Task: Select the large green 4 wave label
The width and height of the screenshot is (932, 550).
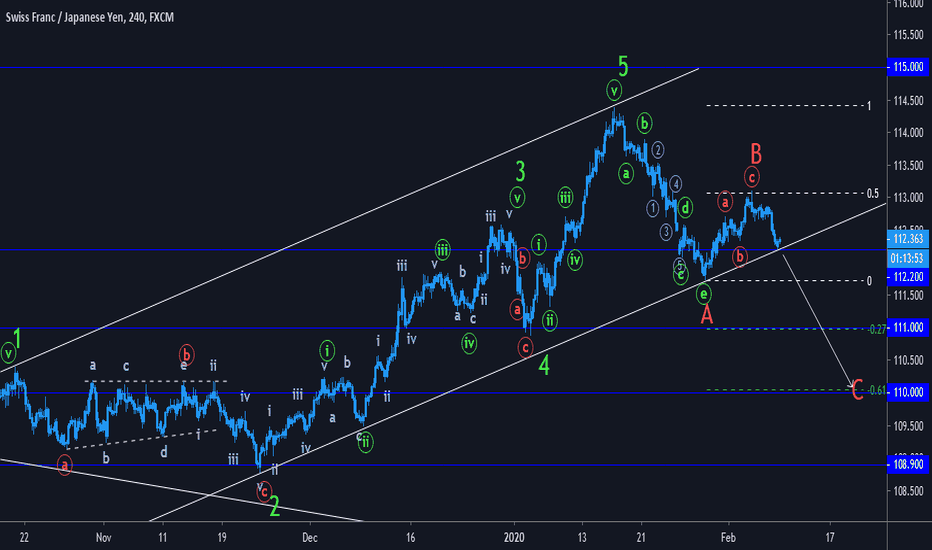Action: tap(544, 365)
